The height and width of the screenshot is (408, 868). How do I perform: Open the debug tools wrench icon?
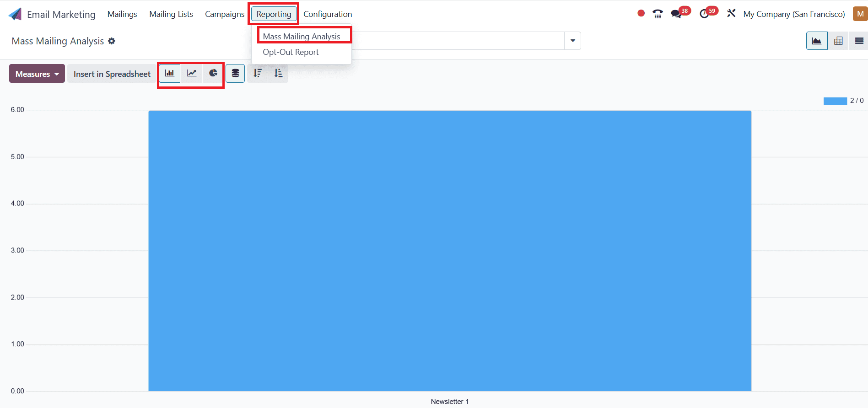coord(731,13)
